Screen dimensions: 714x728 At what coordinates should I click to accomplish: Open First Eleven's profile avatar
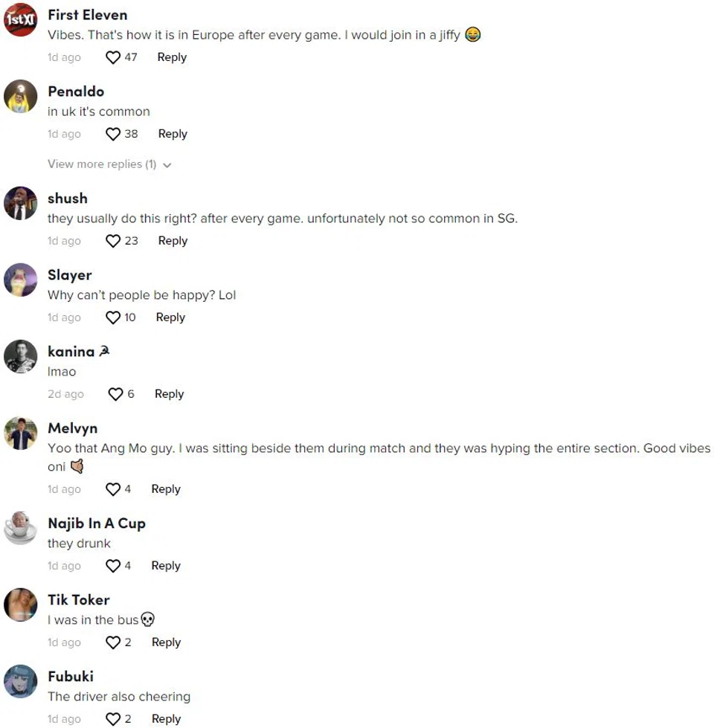pyautogui.click(x=21, y=20)
